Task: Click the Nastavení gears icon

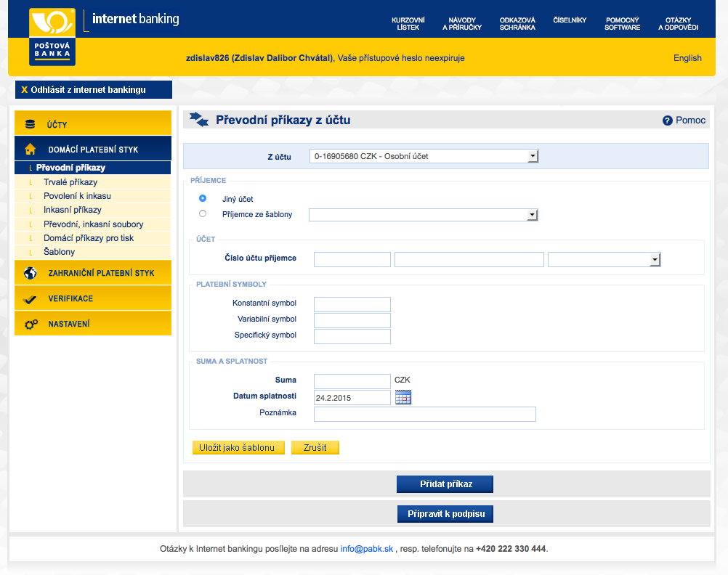Action: tap(31, 324)
